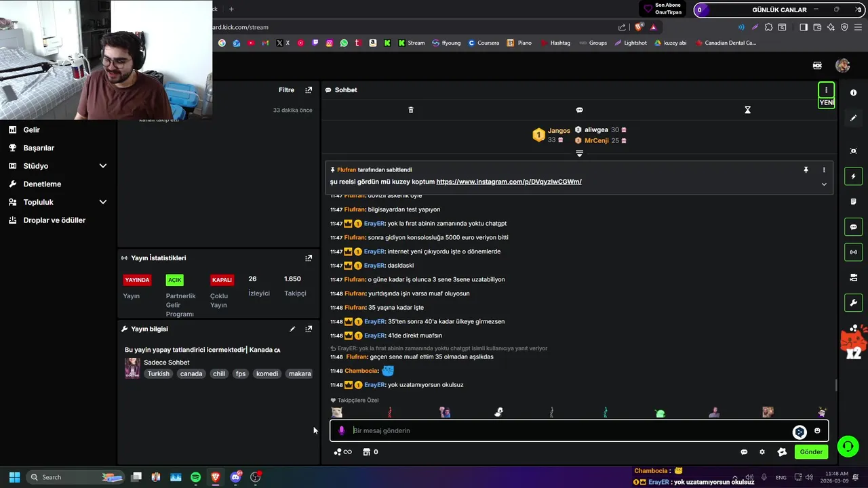
Task: Open the Lightshot bookmark
Action: click(631, 43)
